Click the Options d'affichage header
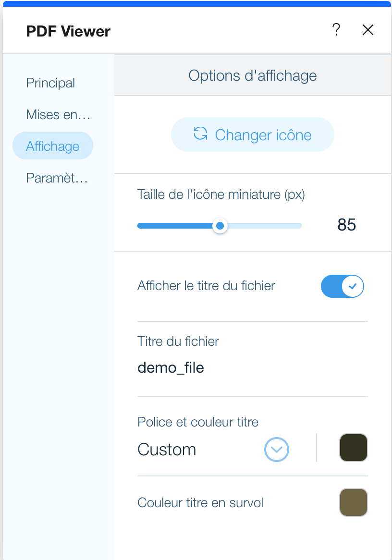The image size is (392, 560). pos(252,75)
